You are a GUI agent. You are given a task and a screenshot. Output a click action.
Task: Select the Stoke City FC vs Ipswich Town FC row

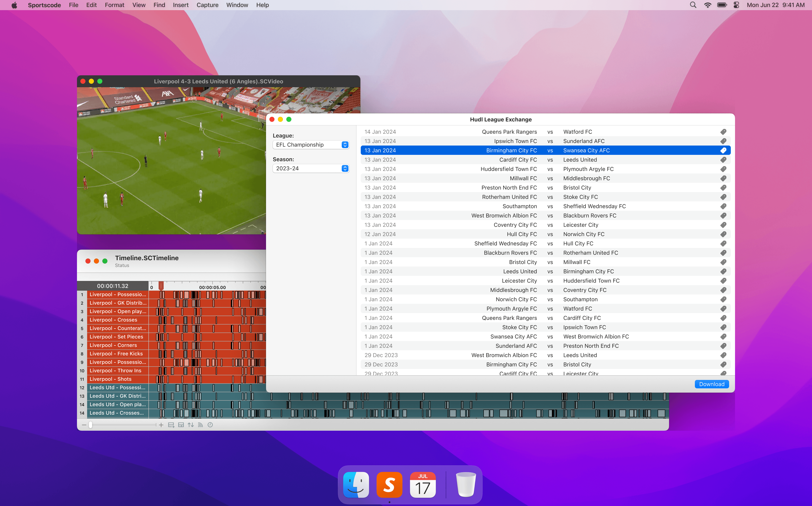pyautogui.click(x=546, y=327)
